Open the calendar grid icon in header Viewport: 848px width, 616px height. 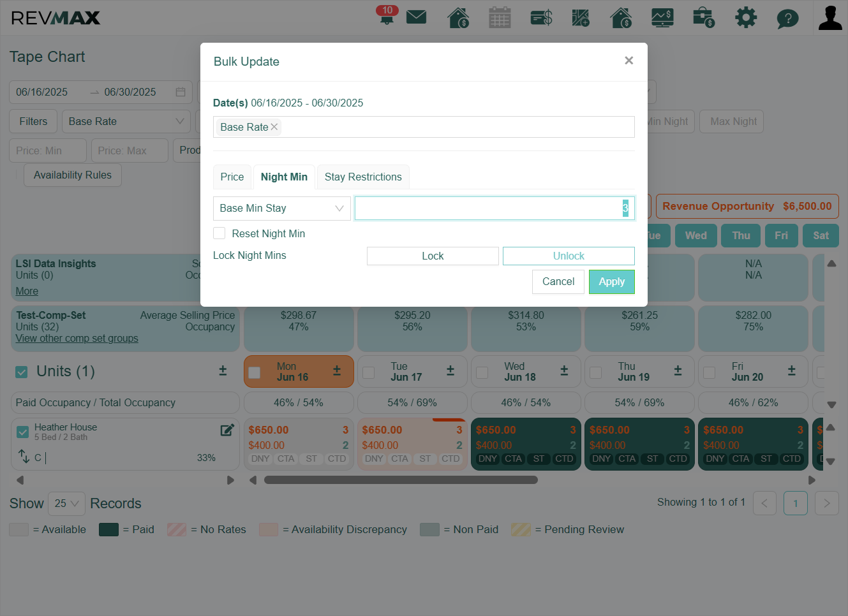pos(500,17)
